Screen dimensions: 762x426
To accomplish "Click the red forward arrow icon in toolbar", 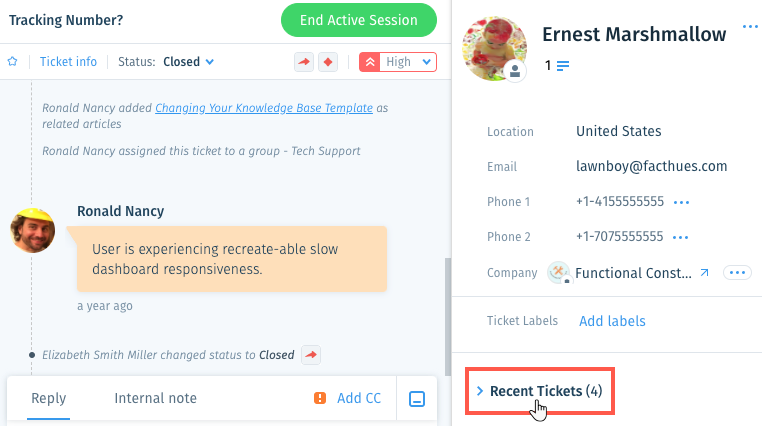I will (x=304, y=62).
